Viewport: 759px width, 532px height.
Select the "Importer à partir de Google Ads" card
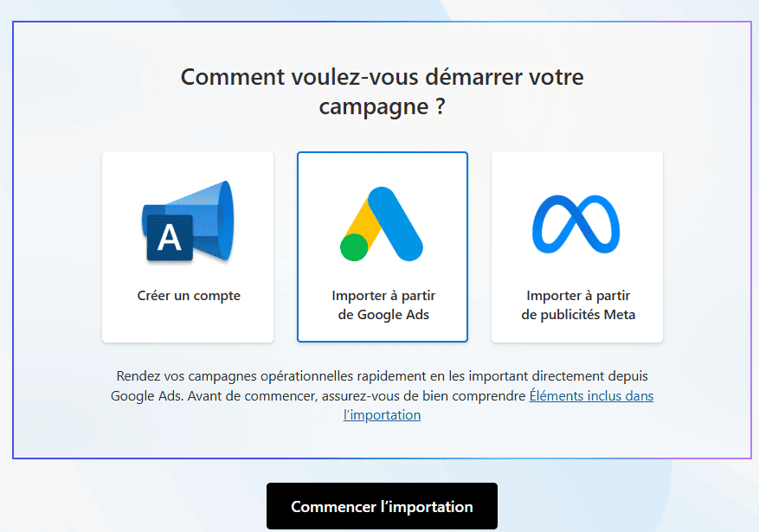[x=383, y=247]
